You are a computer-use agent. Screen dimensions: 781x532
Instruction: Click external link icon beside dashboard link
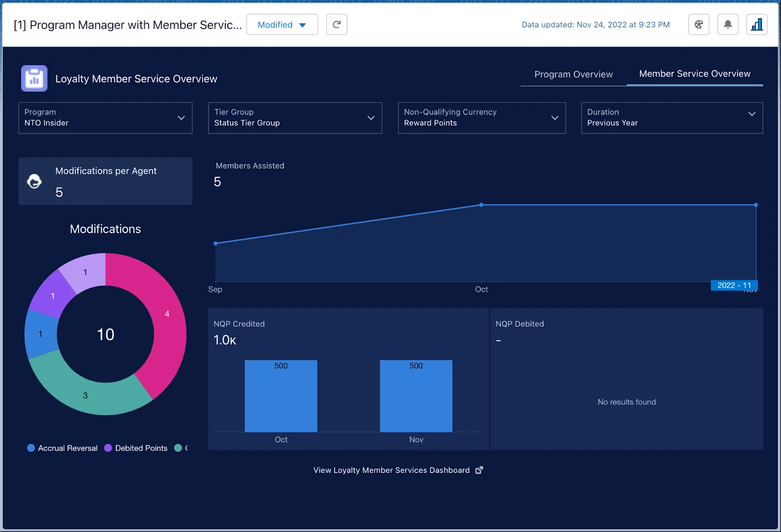click(479, 470)
